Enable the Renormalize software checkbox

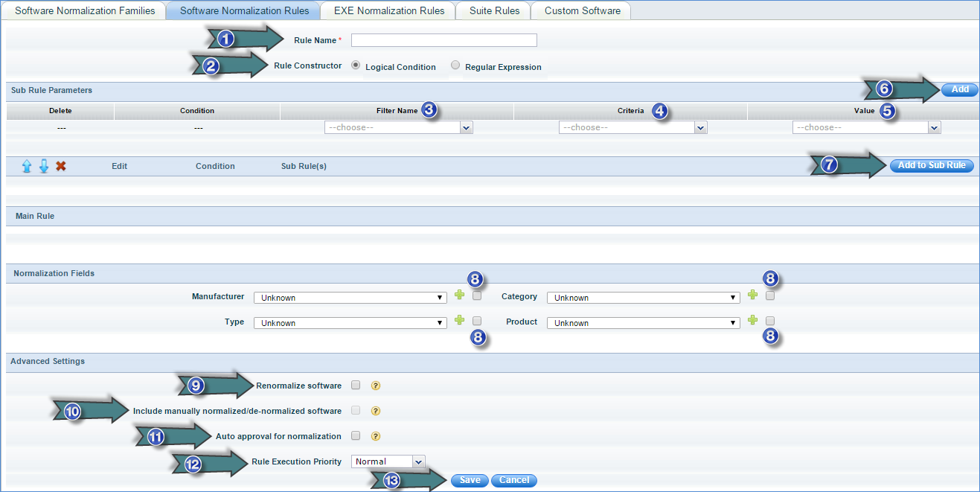click(356, 386)
